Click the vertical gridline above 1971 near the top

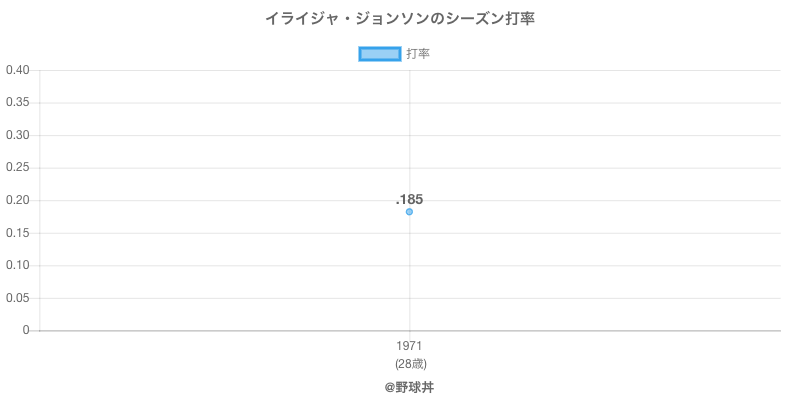click(409, 85)
